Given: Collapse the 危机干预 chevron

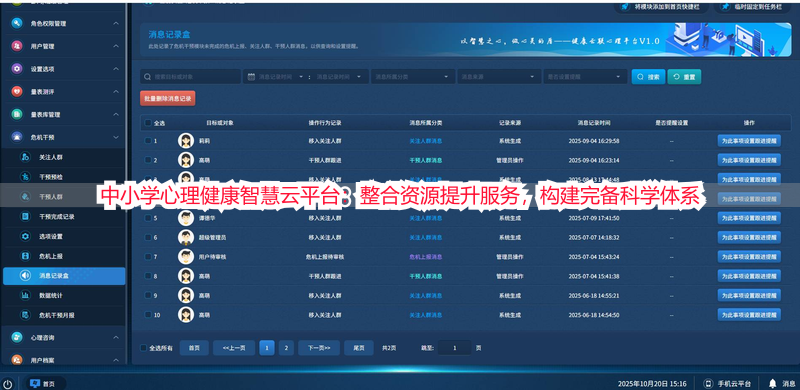Looking at the screenshot, I should point(116,137).
